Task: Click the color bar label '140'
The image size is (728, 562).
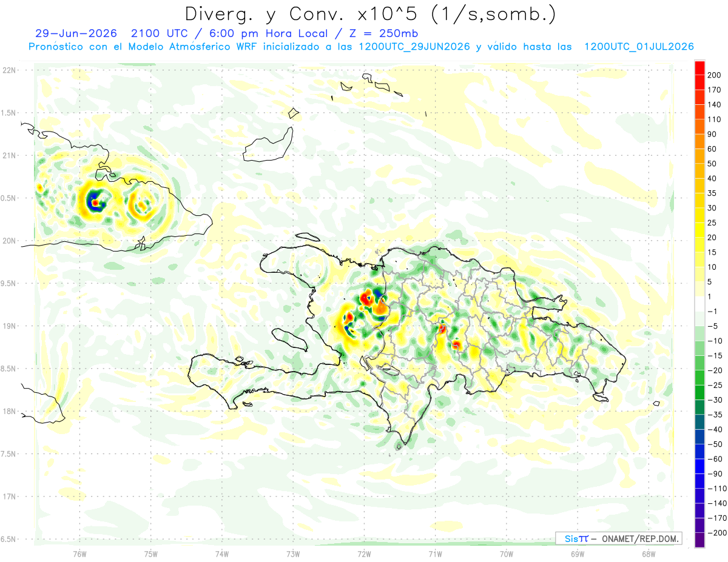Action: click(714, 104)
